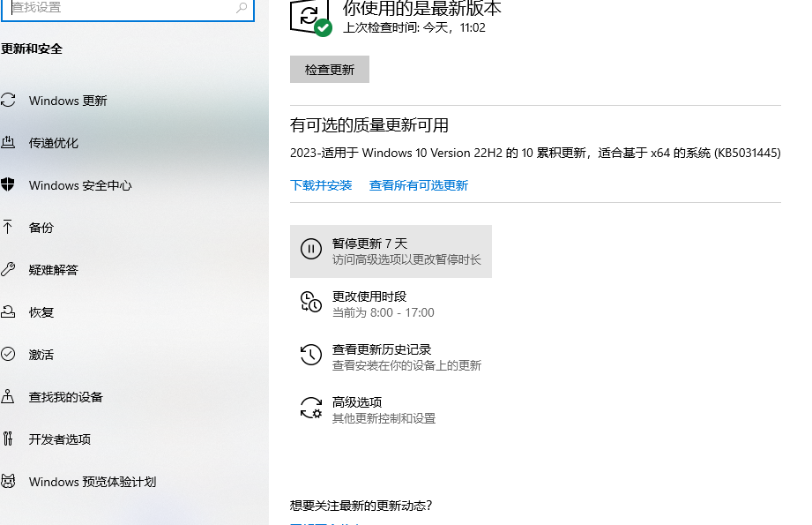Click the 恢复 sidebar icon

click(8, 312)
